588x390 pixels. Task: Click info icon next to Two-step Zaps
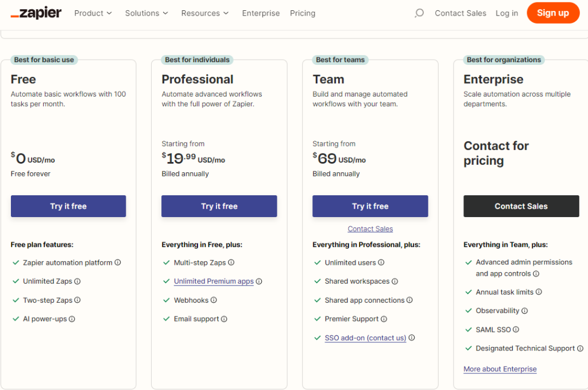point(78,300)
